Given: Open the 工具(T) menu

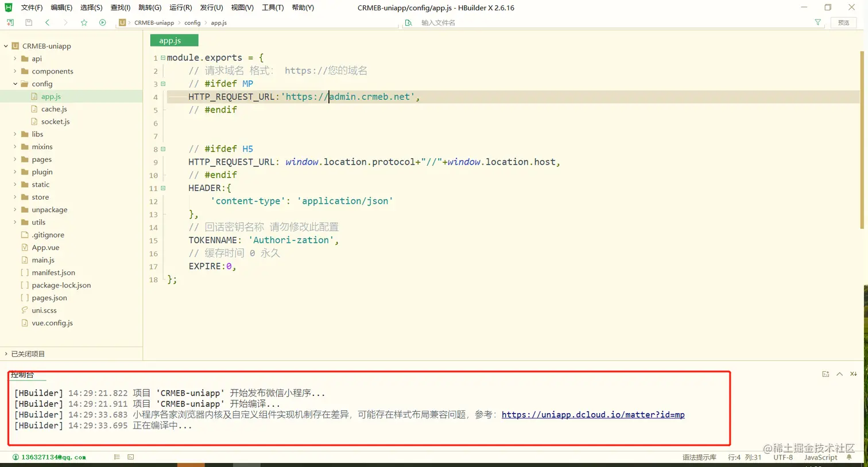Looking at the screenshot, I should pyautogui.click(x=273, y=7).
